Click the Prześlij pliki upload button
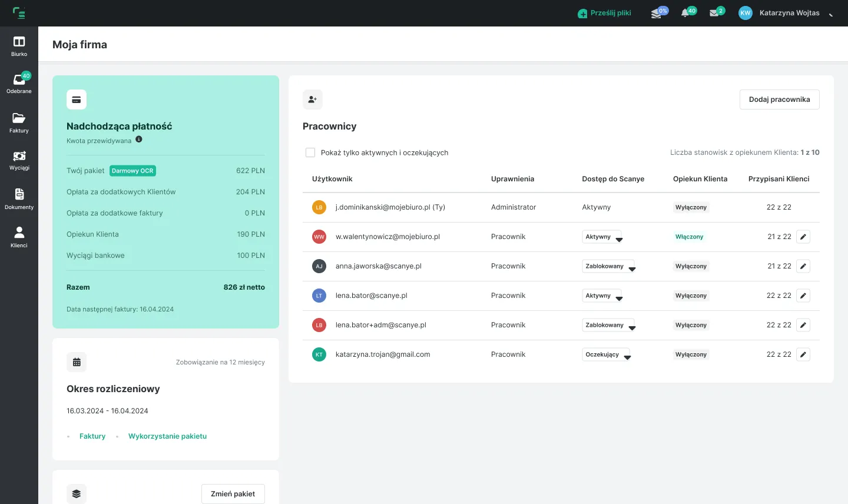Image resolution: width=848 pixels, height=504 pixels. [x=604, y=13]
